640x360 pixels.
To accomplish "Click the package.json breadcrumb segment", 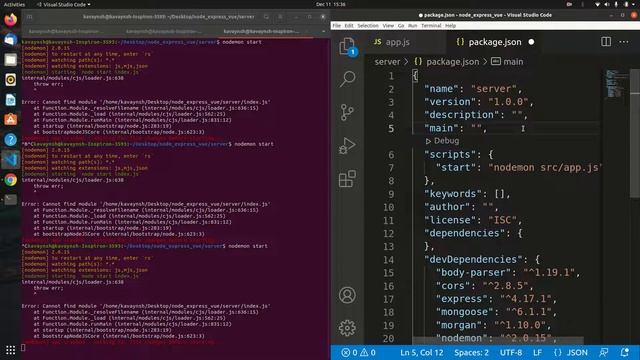I will pos(446,62).
